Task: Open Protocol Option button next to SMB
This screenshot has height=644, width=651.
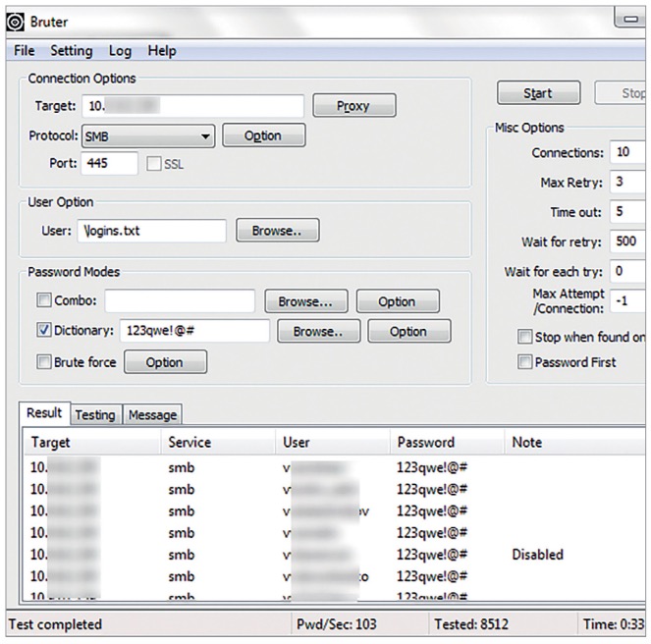Action: [263, 136]
